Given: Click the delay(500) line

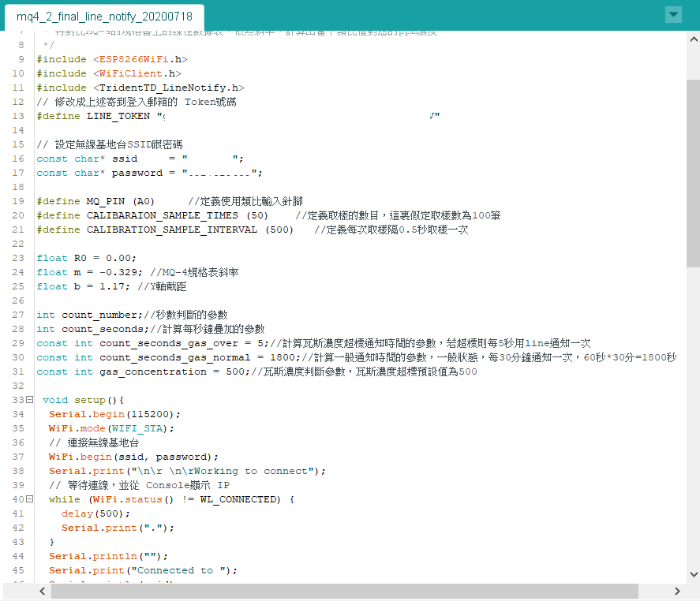Looking at the screenshot, I should [x=96, y=514].
